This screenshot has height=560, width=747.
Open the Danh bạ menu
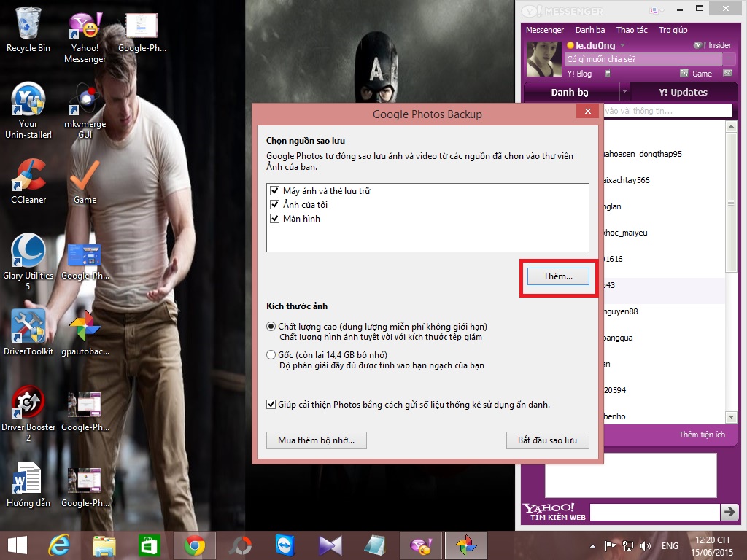(589, 30)
